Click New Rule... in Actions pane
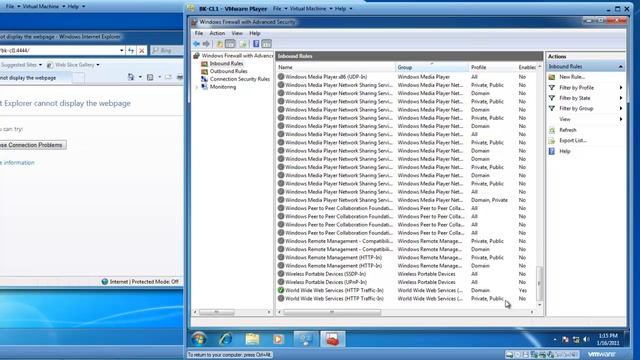This screenshot has width=640, height=360. pyautogui.click(x=572, y=77)
